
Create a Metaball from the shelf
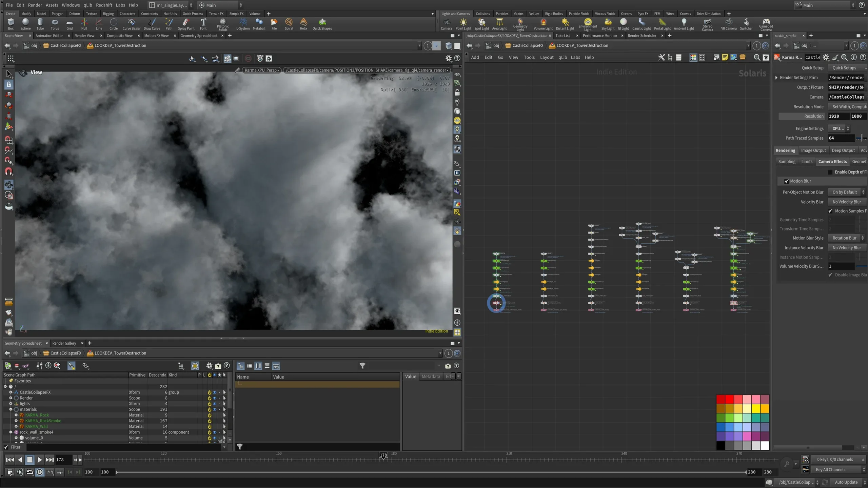259,24
